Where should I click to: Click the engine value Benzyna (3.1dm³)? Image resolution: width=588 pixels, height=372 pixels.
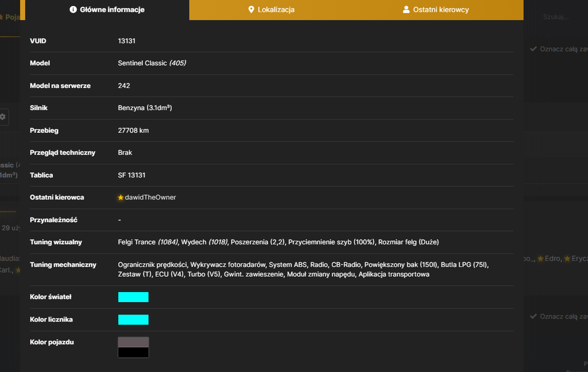point(145,108)
